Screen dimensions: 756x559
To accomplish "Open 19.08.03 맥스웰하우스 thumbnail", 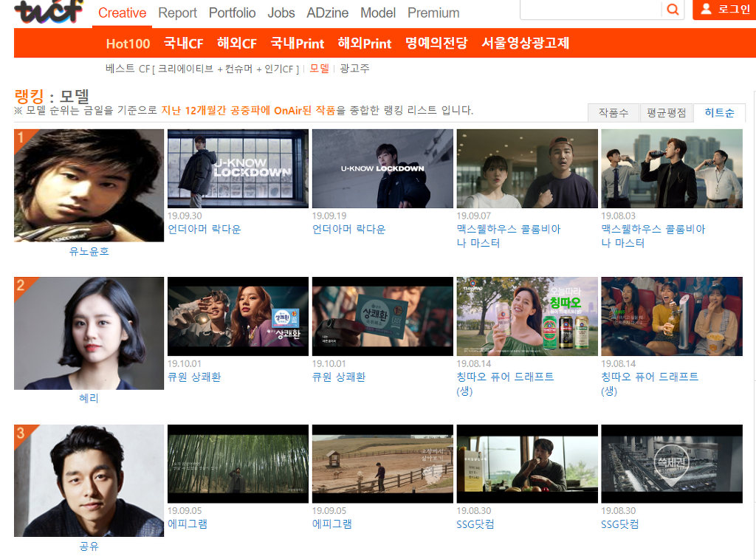I will coord(672,168).
